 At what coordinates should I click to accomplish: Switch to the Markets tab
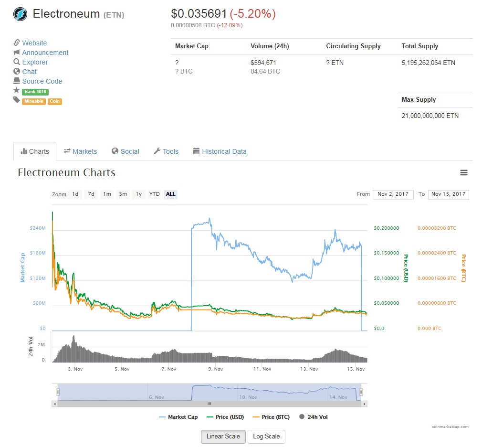tap(81, 151)
